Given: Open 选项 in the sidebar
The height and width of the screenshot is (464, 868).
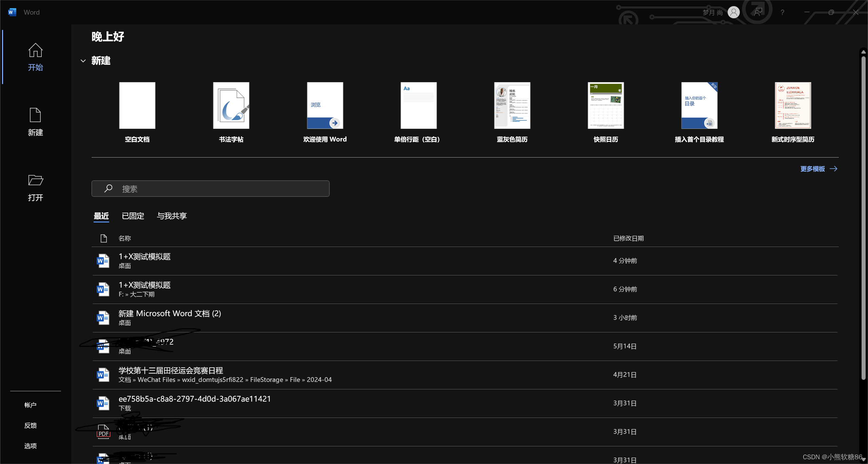Looking at the screenshot, I should point(31,446).
